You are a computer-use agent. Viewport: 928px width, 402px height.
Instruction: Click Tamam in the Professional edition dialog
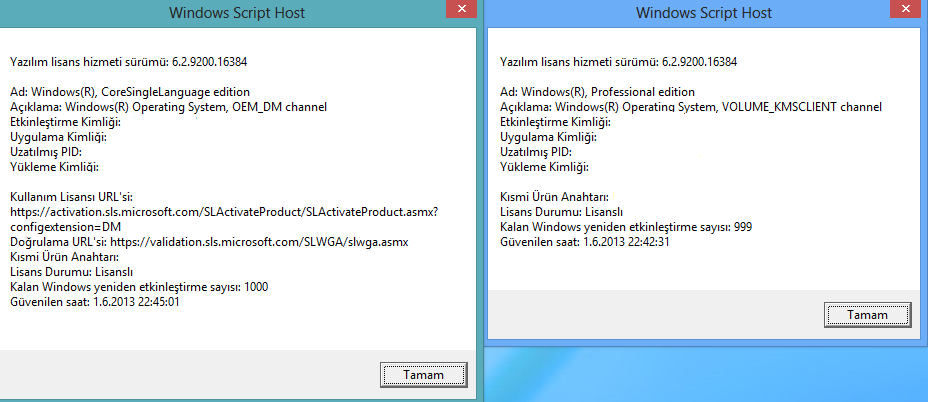click(867, 315)
